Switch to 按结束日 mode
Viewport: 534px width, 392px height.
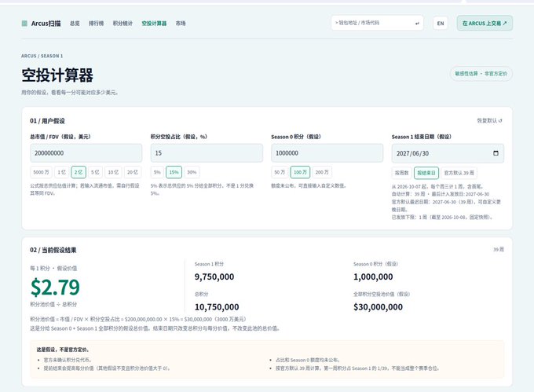click(426, 173)
